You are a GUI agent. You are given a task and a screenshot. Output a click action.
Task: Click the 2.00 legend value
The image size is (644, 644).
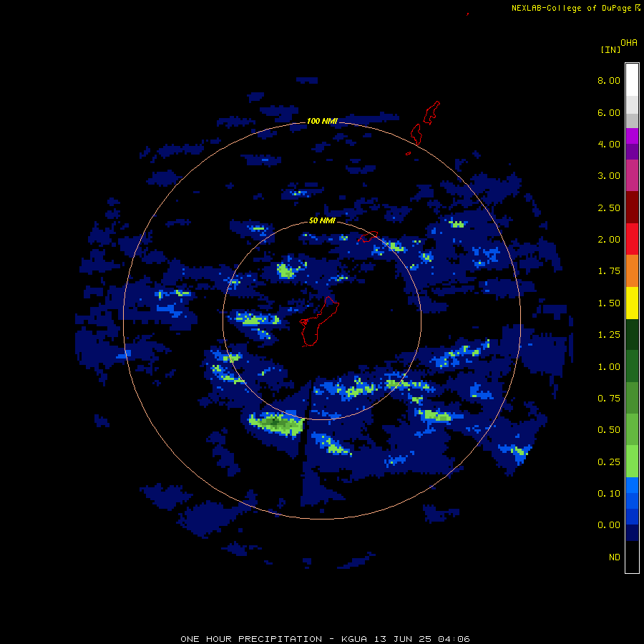609,240
